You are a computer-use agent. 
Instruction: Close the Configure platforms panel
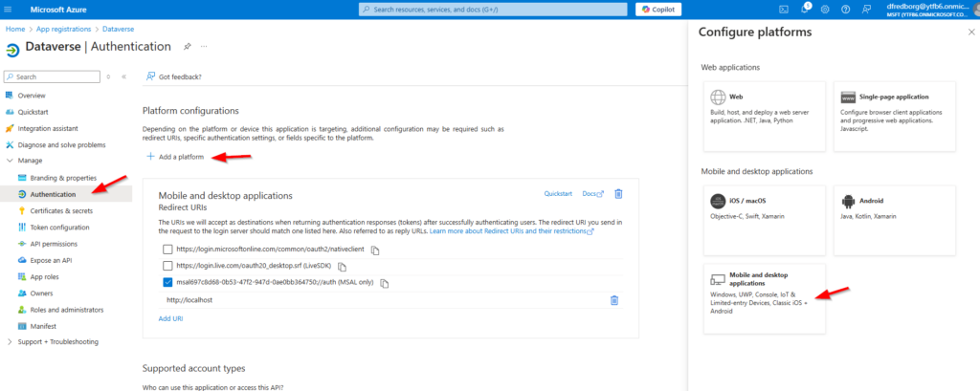[971, 32]
